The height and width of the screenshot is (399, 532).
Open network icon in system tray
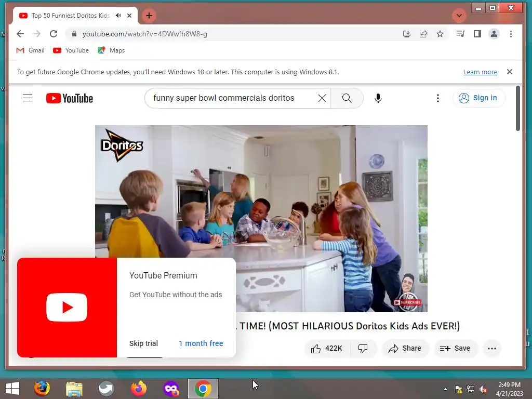coord(471,389)
